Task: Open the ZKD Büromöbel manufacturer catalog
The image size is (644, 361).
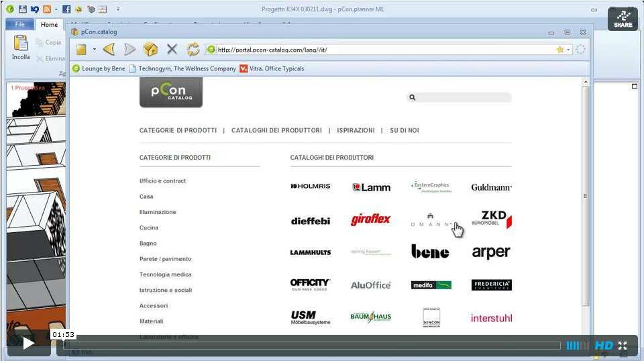Action: tap(492, 219)
